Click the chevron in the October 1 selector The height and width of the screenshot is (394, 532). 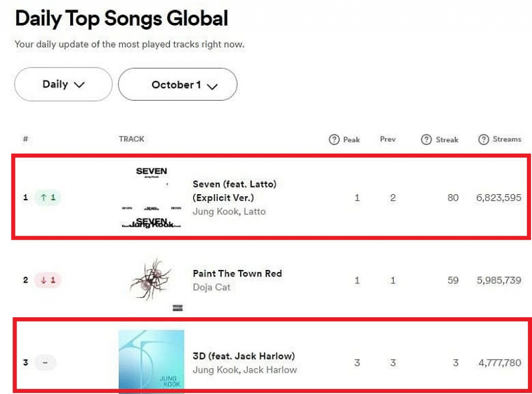[212, 87]
